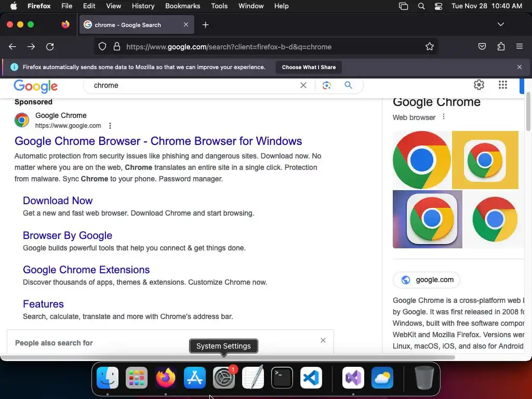
Task: Open the File menu
Action: pyautogui.click(x=67, y=6)
